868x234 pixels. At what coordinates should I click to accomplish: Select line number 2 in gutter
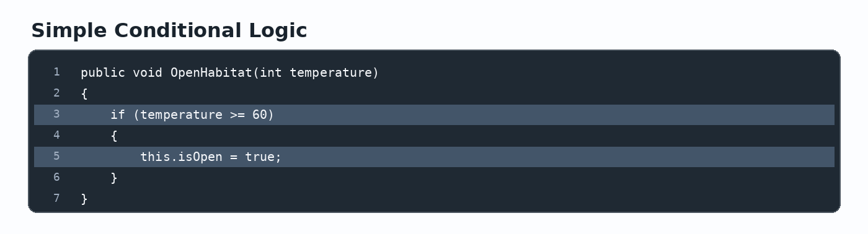click(56, 93)
